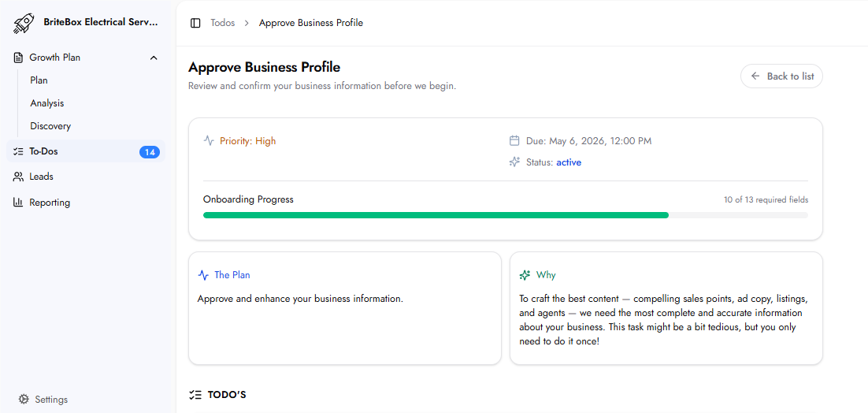Click the Growth Plan document icon
Image resolution: width=868 pixels, height=413 pixels.
pyautogui.click(x=18, y=58)
